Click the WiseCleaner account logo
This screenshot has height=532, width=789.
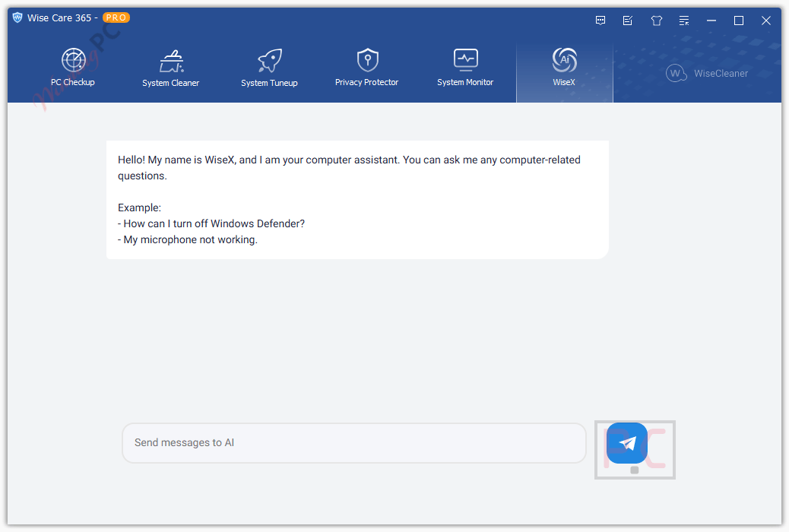pos(707,74)
